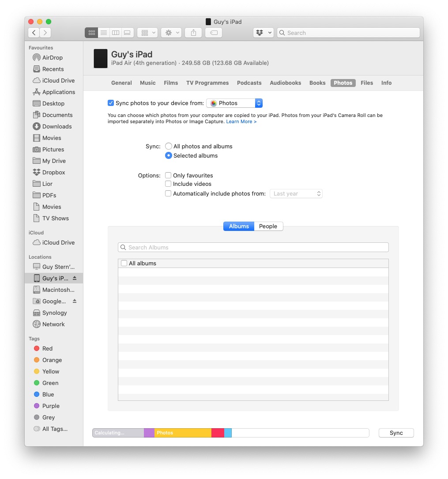Screen dimensions: 448x479
Task: Enable the Include videos option
Action: click(168, 184)
